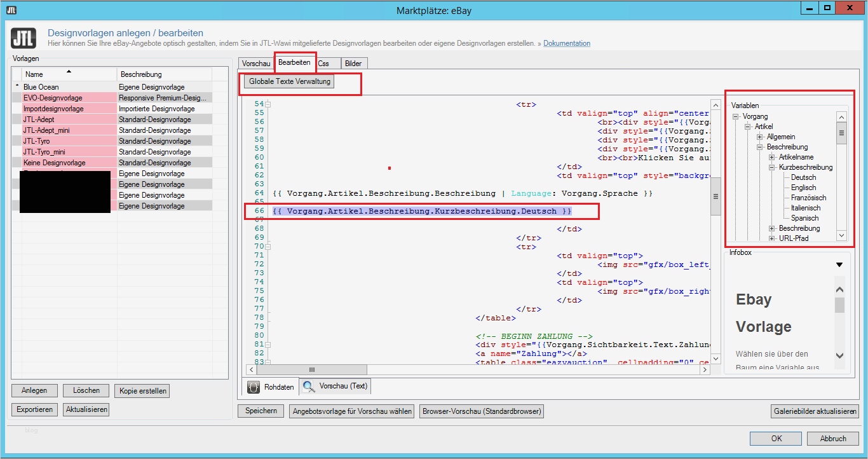This screenshot has height=459, width=868.
Task: Select the EVO-Designvorlage template row
Action: 53,98
